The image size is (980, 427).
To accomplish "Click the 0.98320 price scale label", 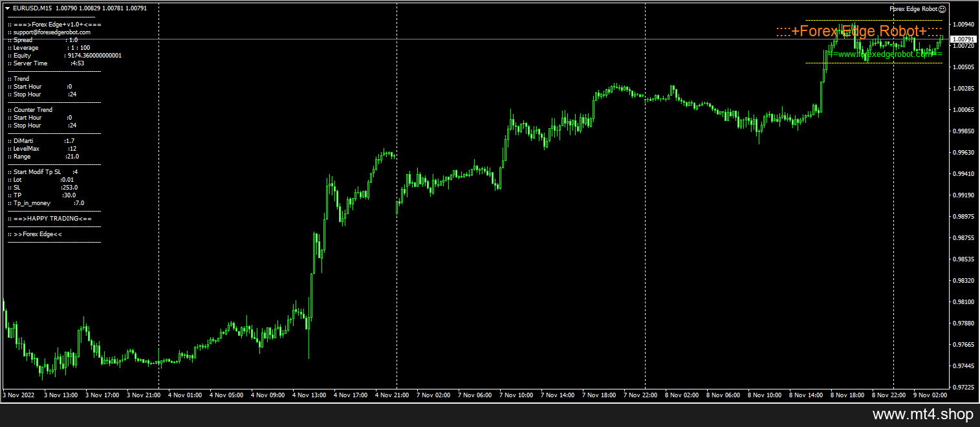I will click(x=964, y=280).
